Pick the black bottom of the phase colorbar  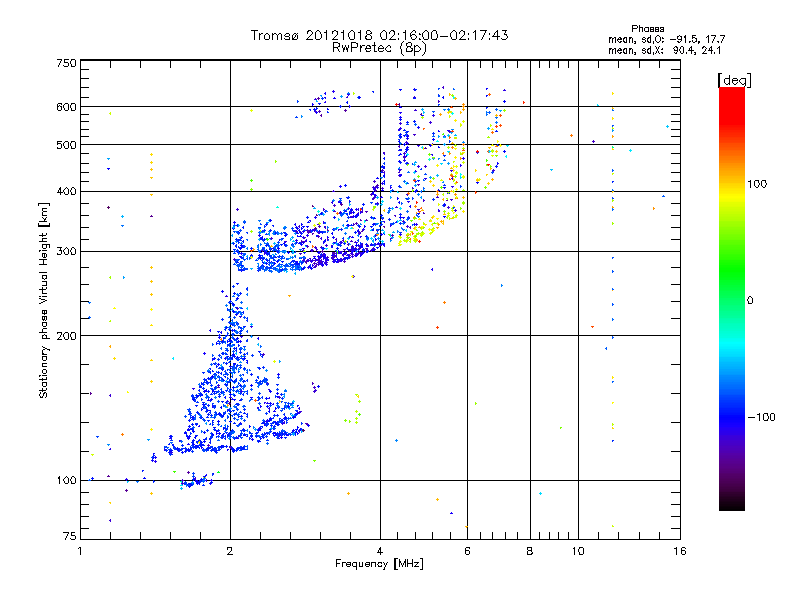pos(732,505)
